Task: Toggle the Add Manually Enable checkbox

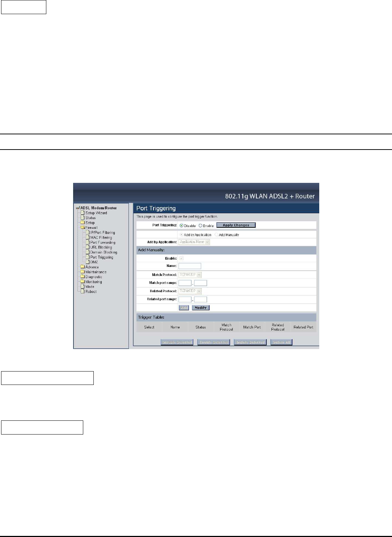Action: [182, 258]
